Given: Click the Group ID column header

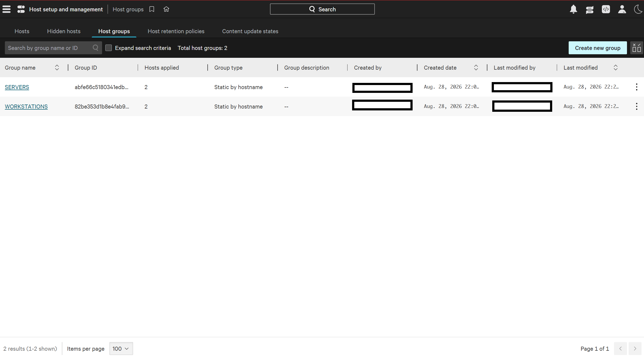Looking at the screenshot, I should point(86,67).
